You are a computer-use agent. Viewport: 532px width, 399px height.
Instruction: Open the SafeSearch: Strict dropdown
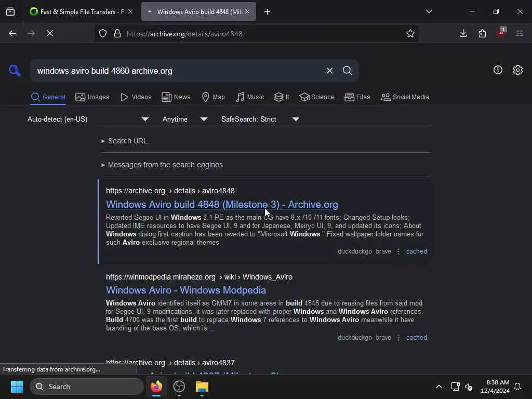(260, 119)
